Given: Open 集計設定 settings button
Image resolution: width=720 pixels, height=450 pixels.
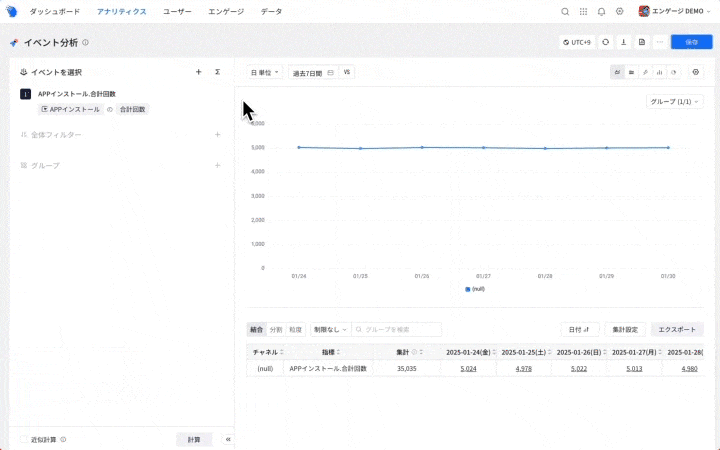Looking at the screenshot, I should pyautogui.click(x=625, y=330).
